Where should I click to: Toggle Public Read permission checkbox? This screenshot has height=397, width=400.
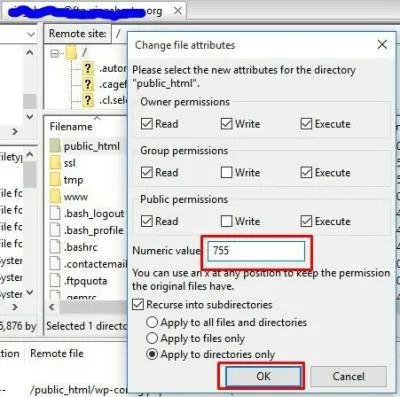147,221
